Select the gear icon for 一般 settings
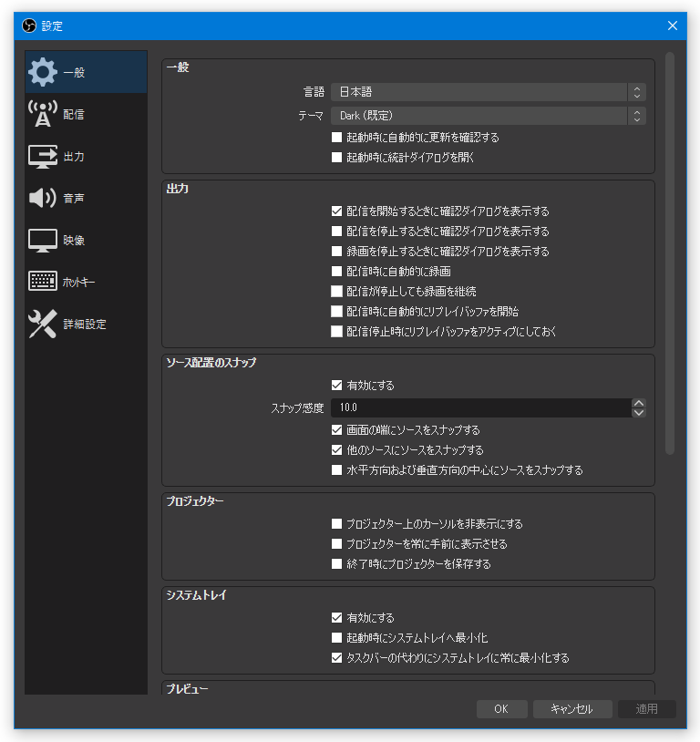Image resolution: width=700 pixels, height=742 pixels. click(x=43, y=72)
